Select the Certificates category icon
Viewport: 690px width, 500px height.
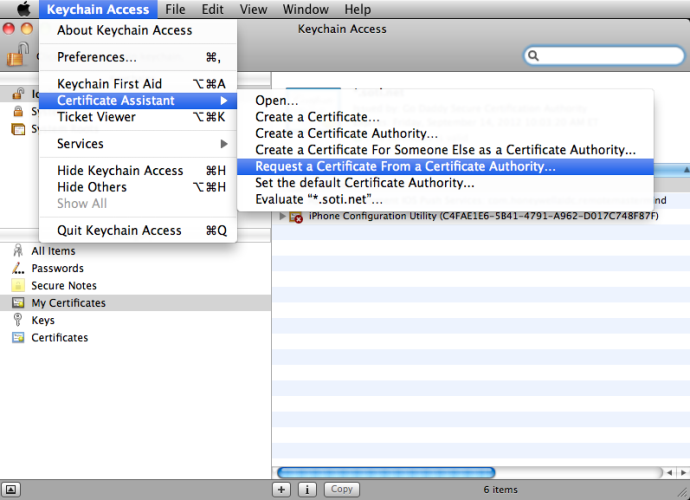click(18, 338)
